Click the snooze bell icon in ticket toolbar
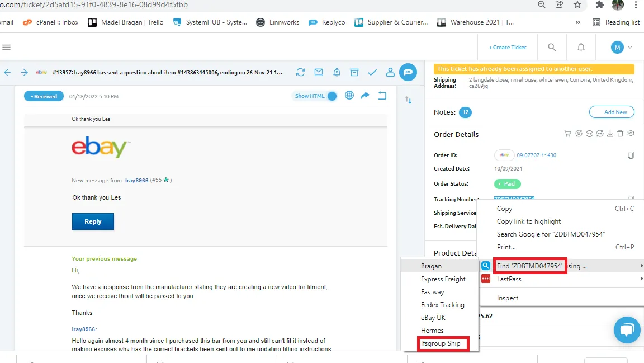The image size is (644, 363). click(x=337, y=72)
